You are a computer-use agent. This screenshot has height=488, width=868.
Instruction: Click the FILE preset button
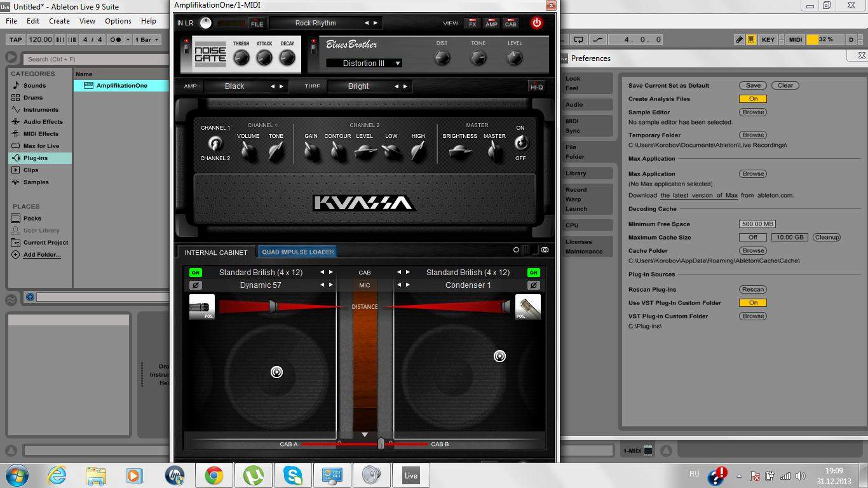[257, 24]
